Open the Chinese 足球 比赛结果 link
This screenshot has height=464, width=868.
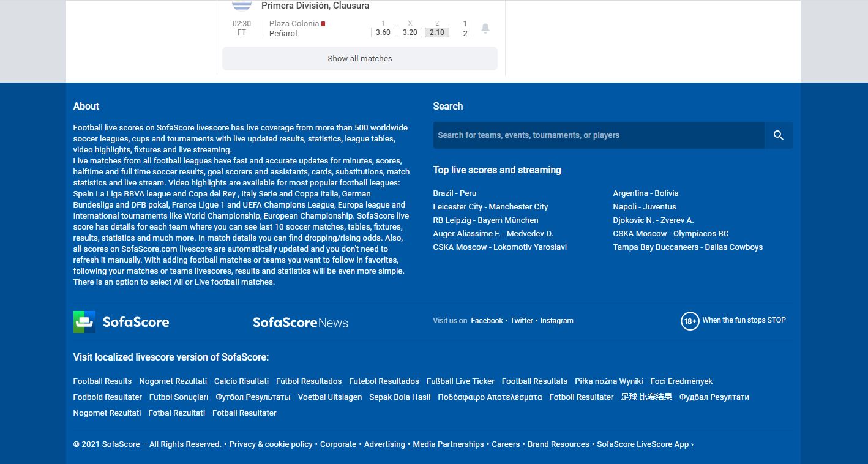(x=646, y=397)
